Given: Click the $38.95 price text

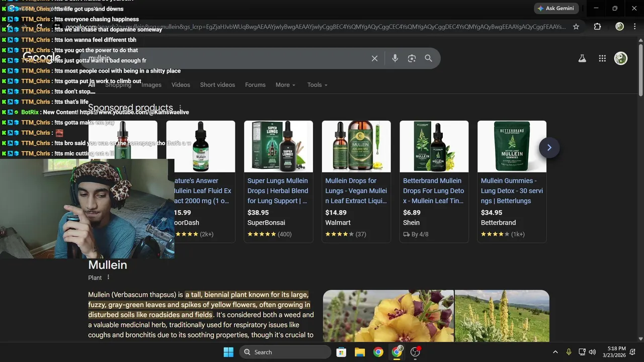Looking at the screenshot, I should coord(258,213).
